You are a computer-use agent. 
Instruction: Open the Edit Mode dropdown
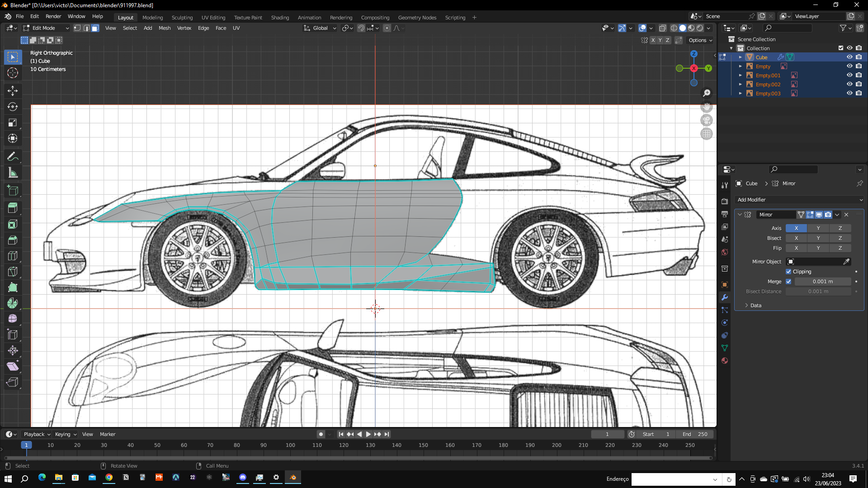click(x=46, y=28)
